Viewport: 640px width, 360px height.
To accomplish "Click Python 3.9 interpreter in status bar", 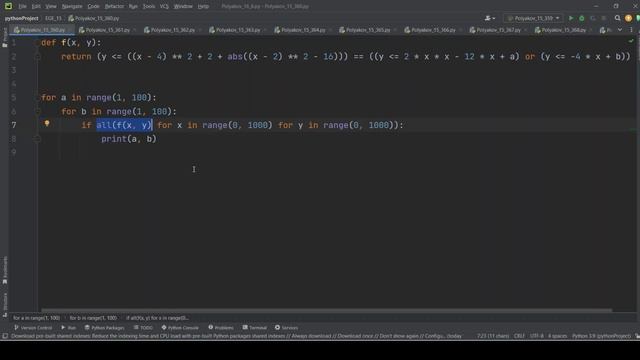I will pos(601,336).
